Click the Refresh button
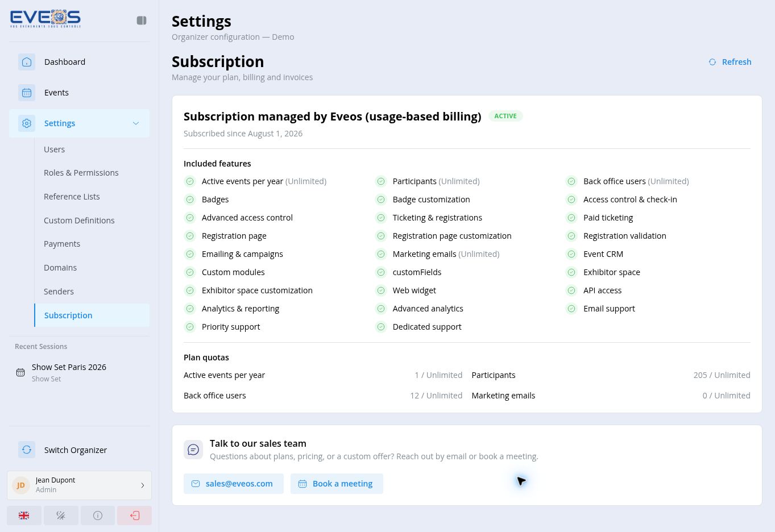 [730, 62]
